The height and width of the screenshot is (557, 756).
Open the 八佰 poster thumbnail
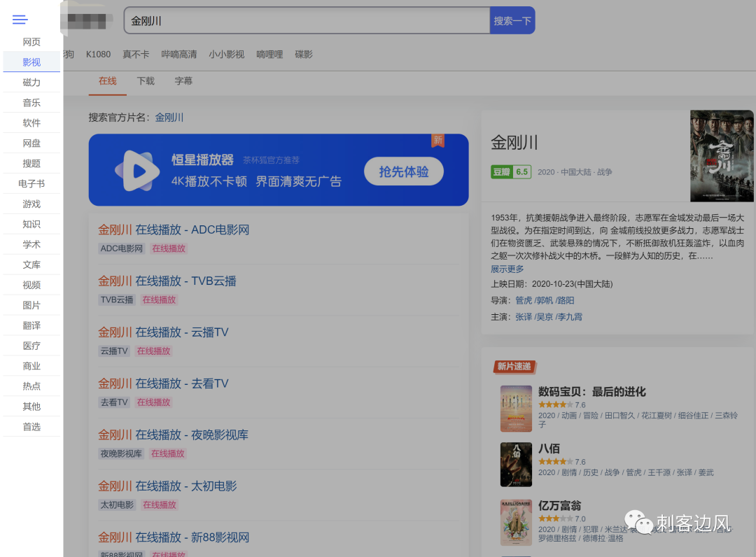[x=516, y=465]
